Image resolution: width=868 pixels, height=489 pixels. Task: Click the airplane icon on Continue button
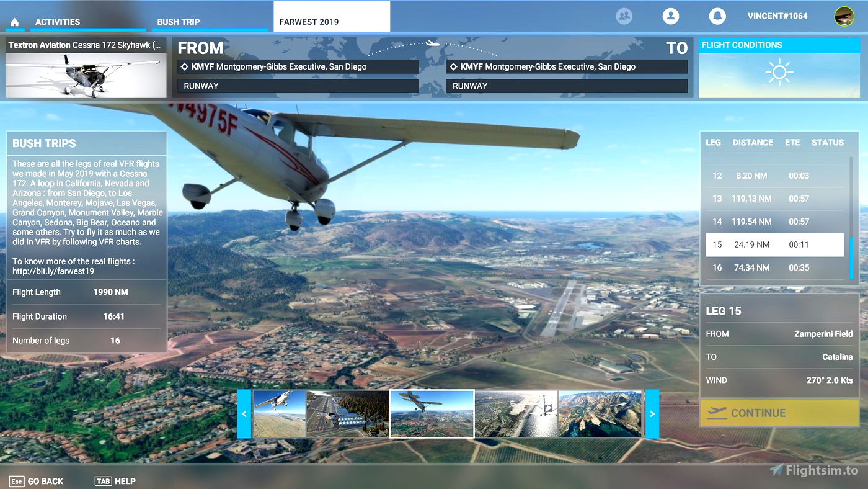717,413
